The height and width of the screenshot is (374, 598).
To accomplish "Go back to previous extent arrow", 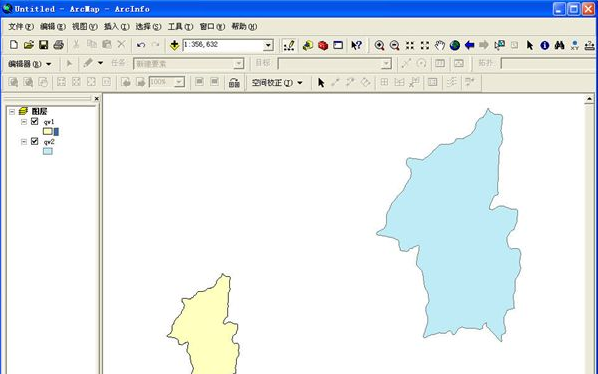I will tap(469, 45).
